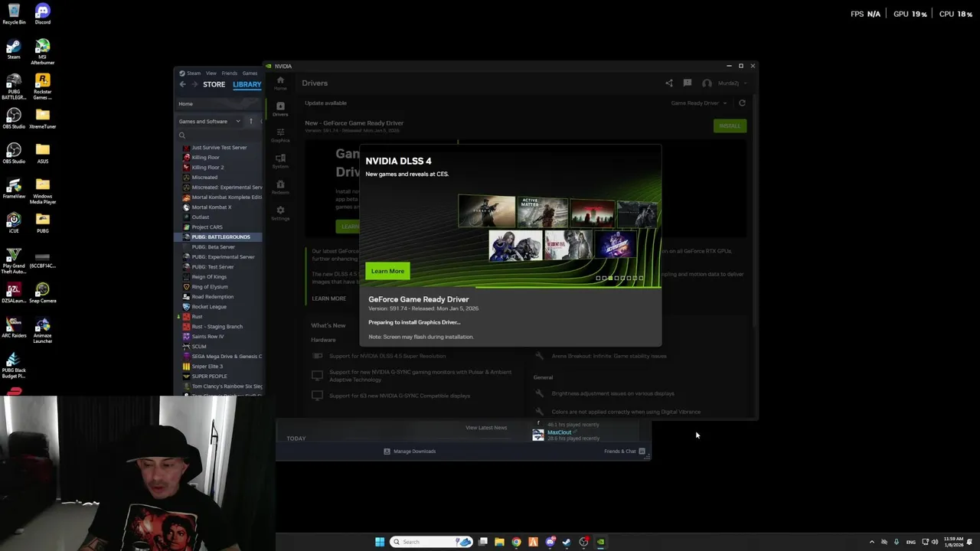
Task: Go forward in Steam navigation
Action: [194, 84]
